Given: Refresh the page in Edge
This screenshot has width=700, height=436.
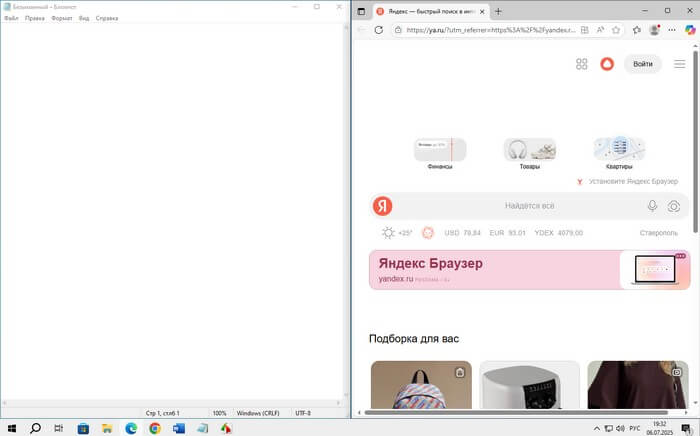Looking at the screenshot, I should coord(379,30).
